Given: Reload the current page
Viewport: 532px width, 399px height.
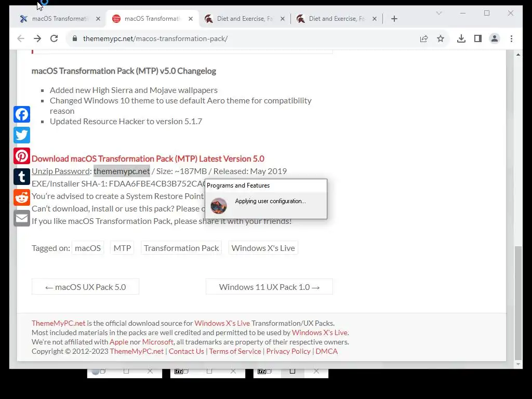Looking at the screenshot, I should 54,38.
